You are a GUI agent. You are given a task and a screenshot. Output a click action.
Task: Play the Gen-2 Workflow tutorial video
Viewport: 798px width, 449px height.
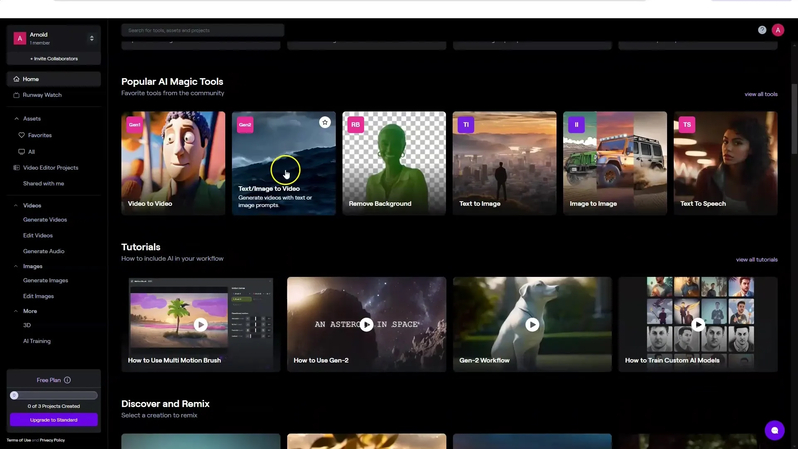pos(532,324)
